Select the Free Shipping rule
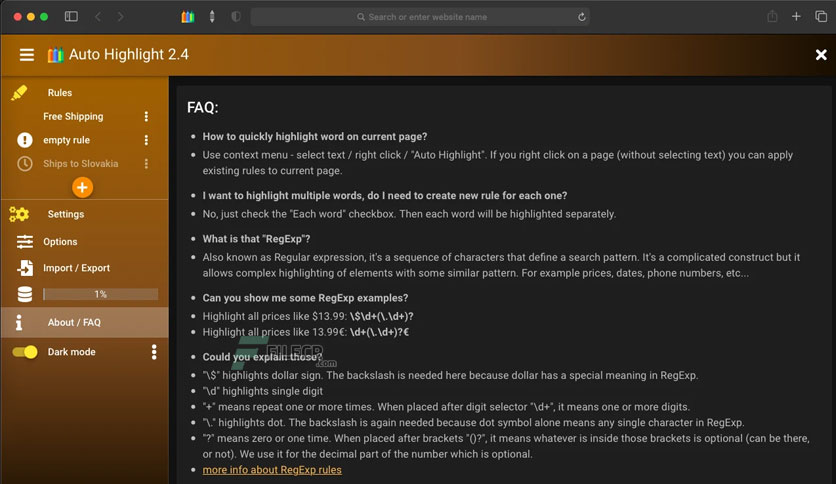 pyautogui.click(x=73, y=116)
